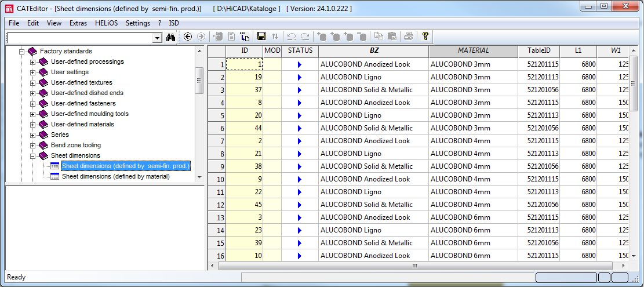
Task: Click the MATERIAL column header
Action: coord(473,51)
